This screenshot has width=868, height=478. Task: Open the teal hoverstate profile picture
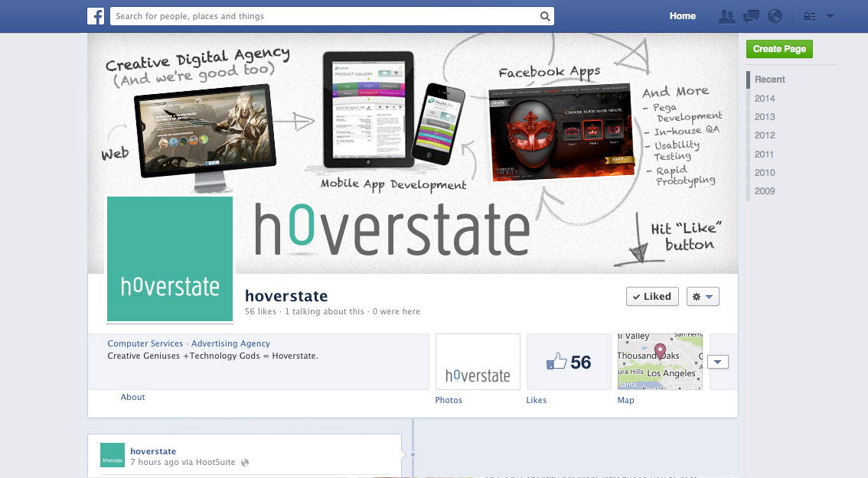170,259
